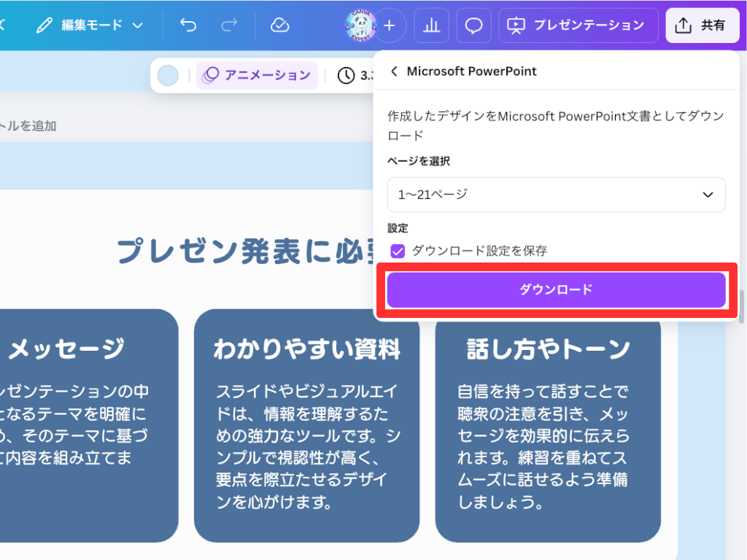Click the background color circle swatch

click(168, 75)
